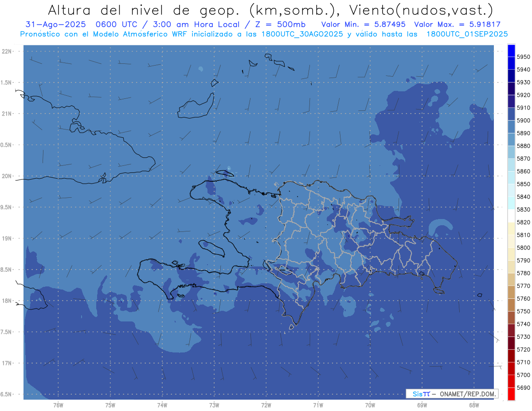Click "Valor Max. = 5.91817"
532x411 pixels.
[457, 25]
